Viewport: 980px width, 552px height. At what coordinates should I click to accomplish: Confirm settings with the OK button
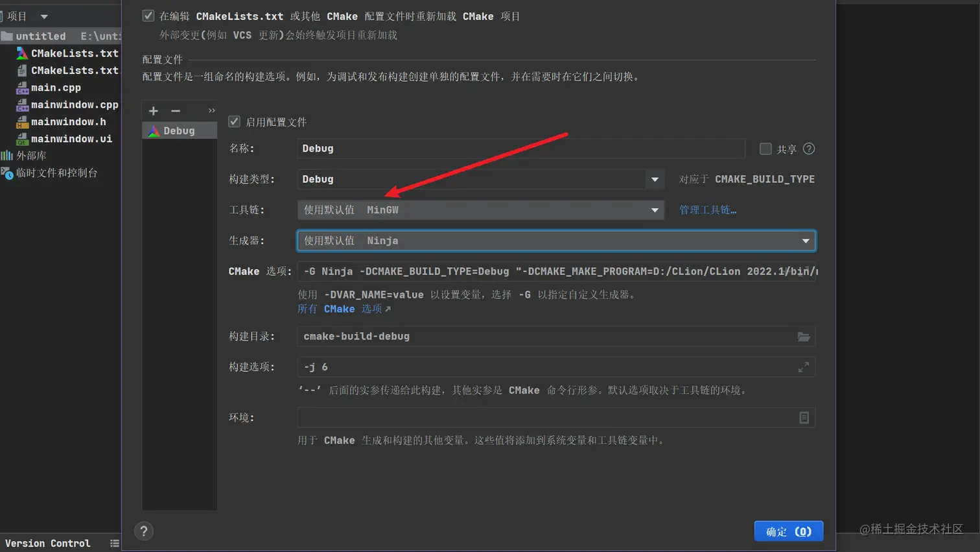click(789, 531)
